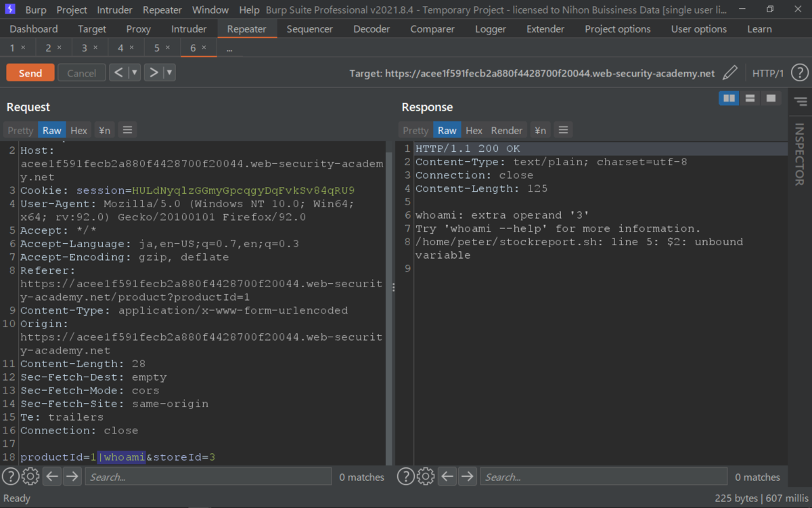Viewport: 812px width, 508px height.
Task: Select the side-by-side layout icon
Action: [x=729, y=98]
